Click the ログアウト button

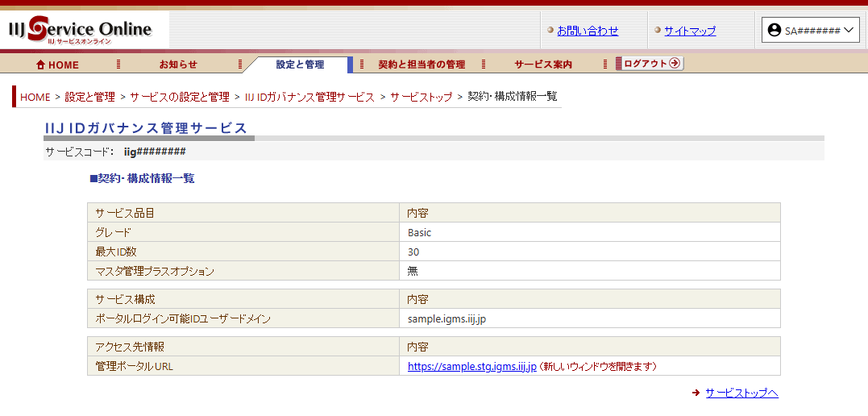pyautogui.click(x=650, y=63)
